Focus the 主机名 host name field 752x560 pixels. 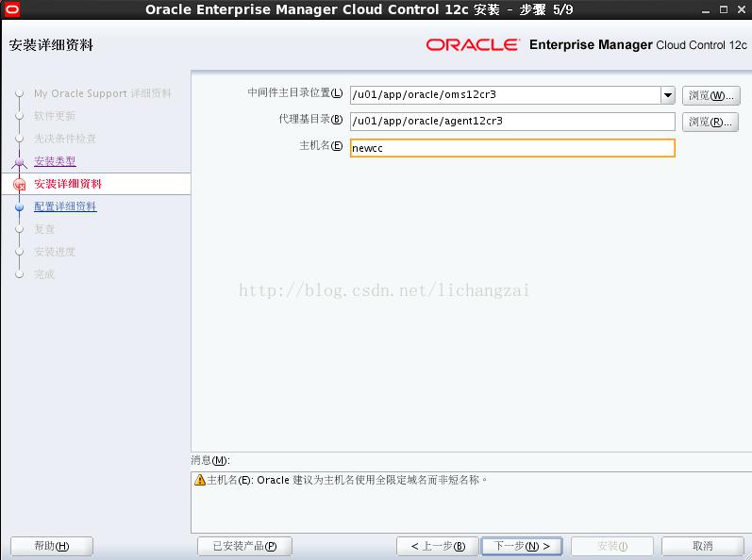[x=512, y=148]
